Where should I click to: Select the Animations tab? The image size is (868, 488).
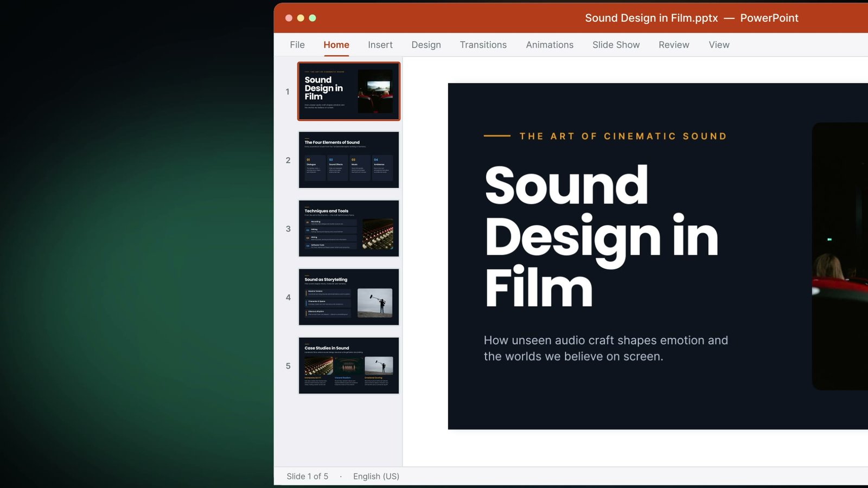(550, 45)
